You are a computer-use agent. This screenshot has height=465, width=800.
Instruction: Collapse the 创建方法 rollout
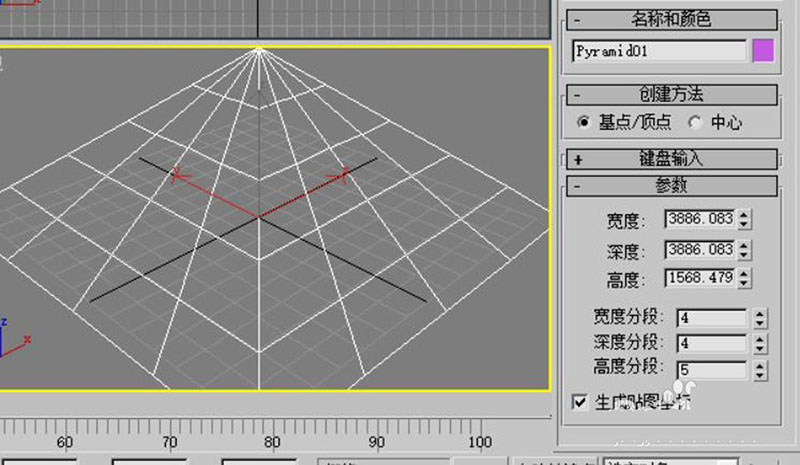[x=671, y=94]
